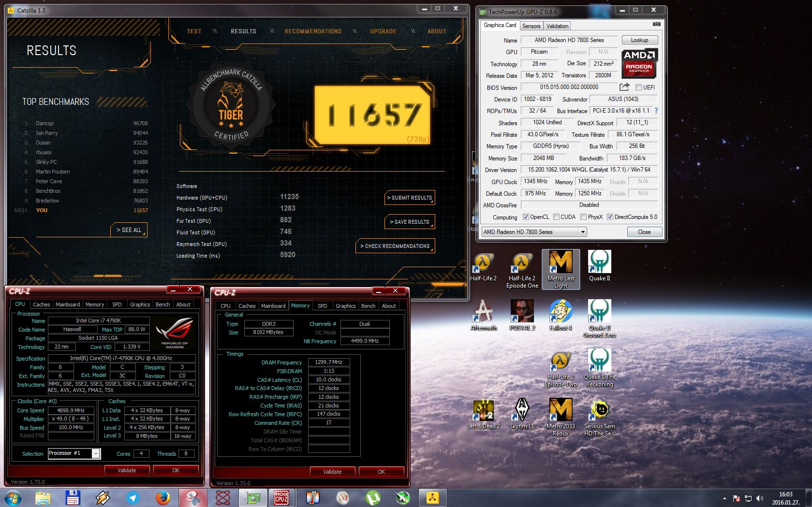Image resolution: width=812 pixels, height=507 pixels.
Task: Click the GPU-Z Name field
Action: click(569, 40)
